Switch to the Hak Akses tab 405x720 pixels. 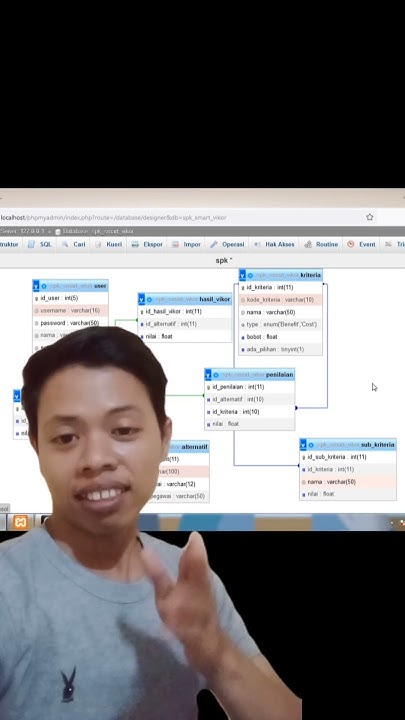coord(274,244)
